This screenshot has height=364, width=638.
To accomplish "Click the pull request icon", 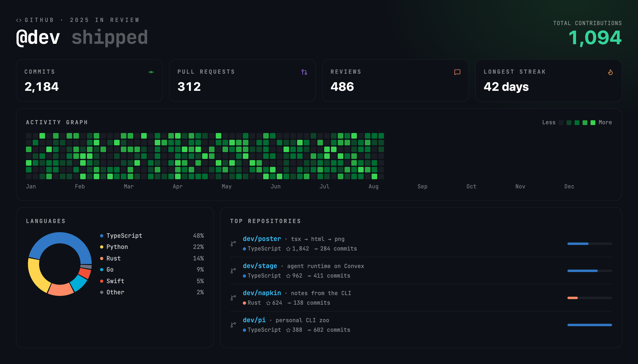I will 304,72.
